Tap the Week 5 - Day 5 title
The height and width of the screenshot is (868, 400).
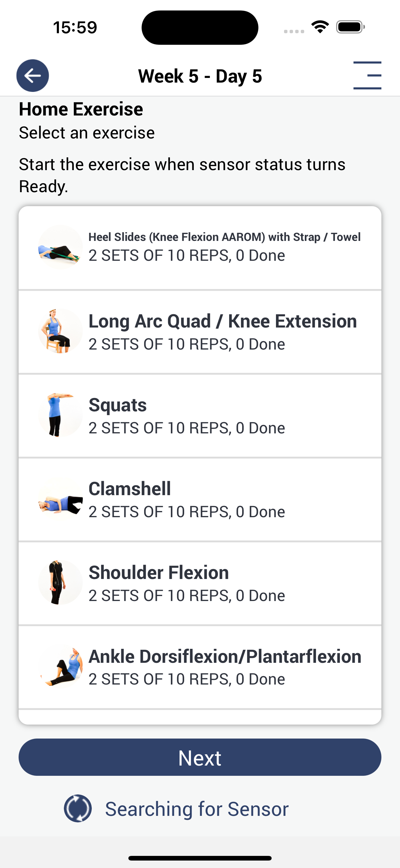[200, 76]
